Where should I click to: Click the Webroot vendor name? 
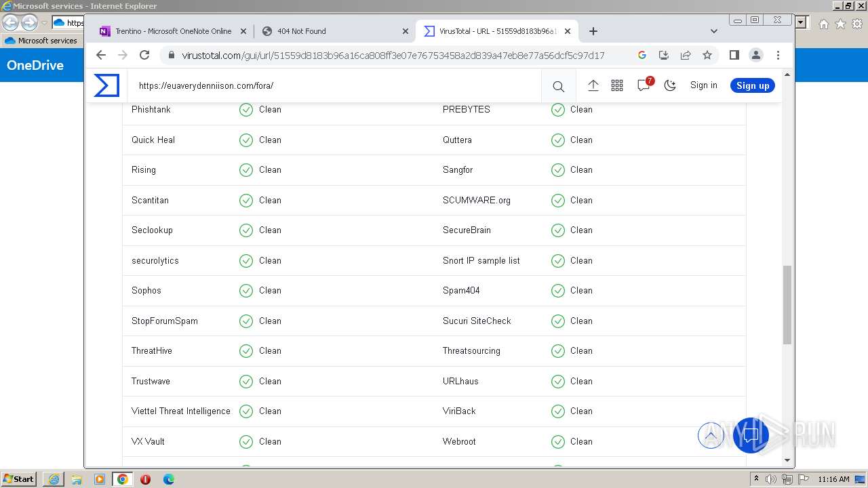tap(459, 442)
